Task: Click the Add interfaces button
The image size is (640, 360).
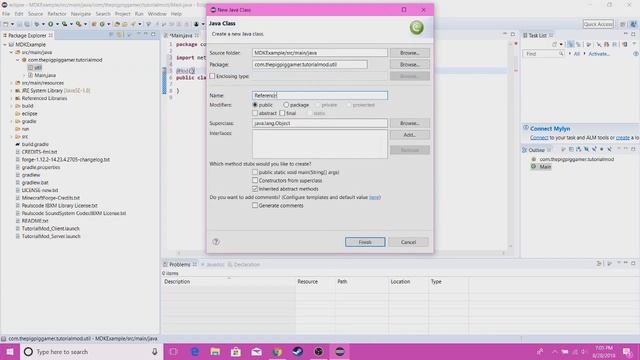Action: pyautogui.click(x=409, y=135)
